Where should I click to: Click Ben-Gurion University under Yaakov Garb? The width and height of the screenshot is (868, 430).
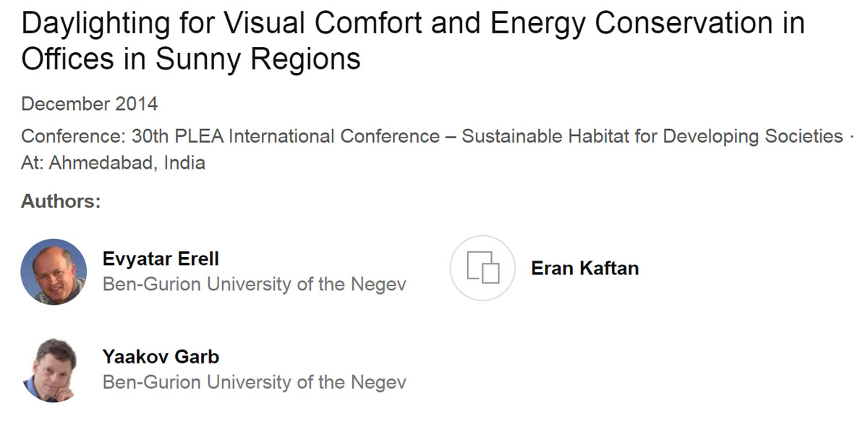coord(254,382)
